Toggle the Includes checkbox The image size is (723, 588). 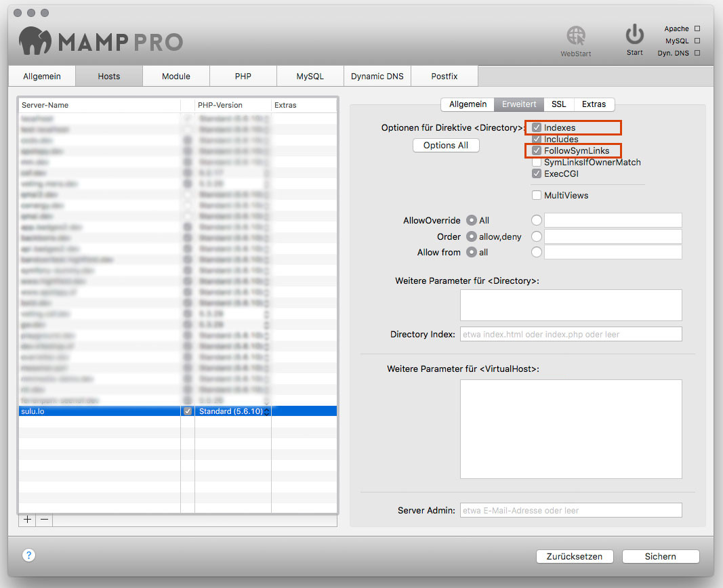click(x=536, y=139)
